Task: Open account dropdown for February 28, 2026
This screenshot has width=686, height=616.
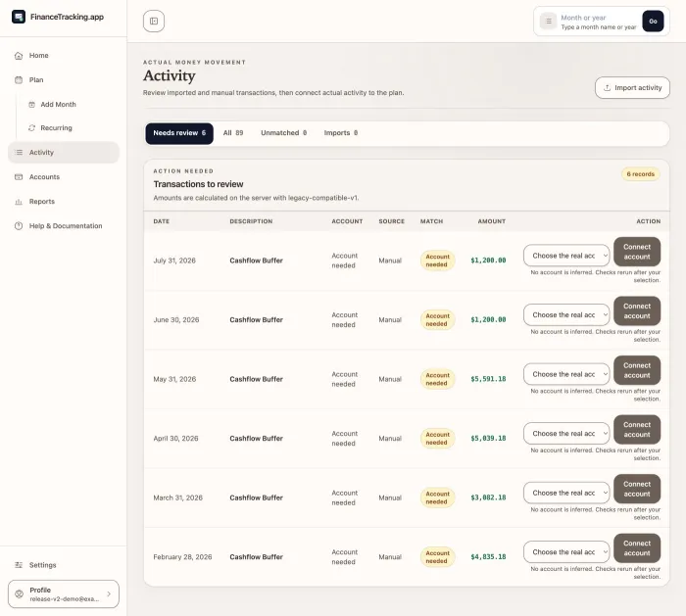Action: [566, 552]
